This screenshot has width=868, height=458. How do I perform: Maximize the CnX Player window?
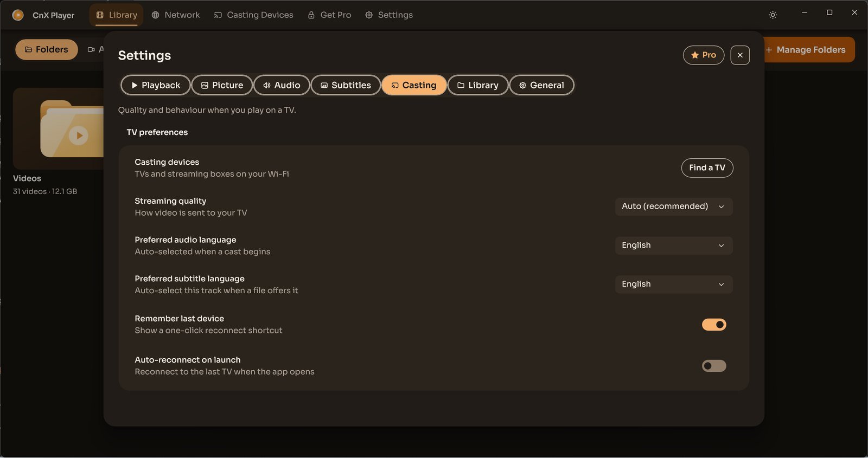829,12
